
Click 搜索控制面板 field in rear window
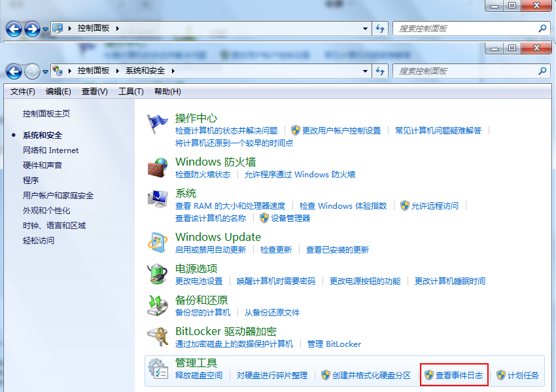click(471, 28)
